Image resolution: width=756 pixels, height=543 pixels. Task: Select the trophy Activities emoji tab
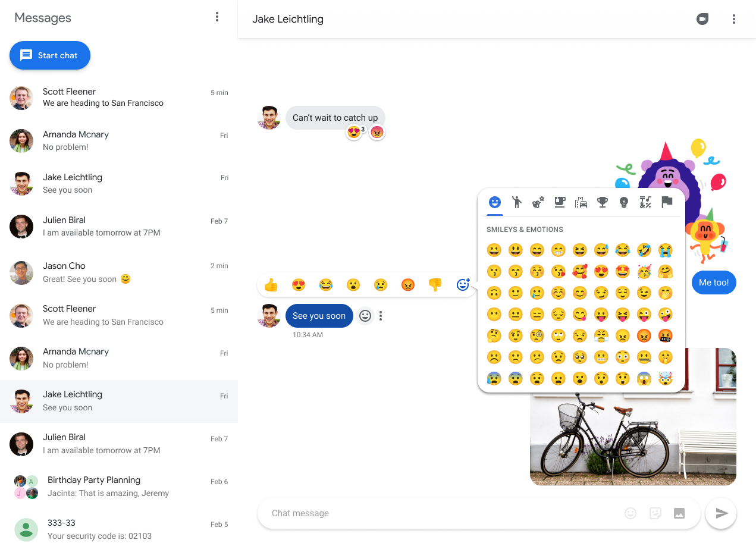(603, 202)
